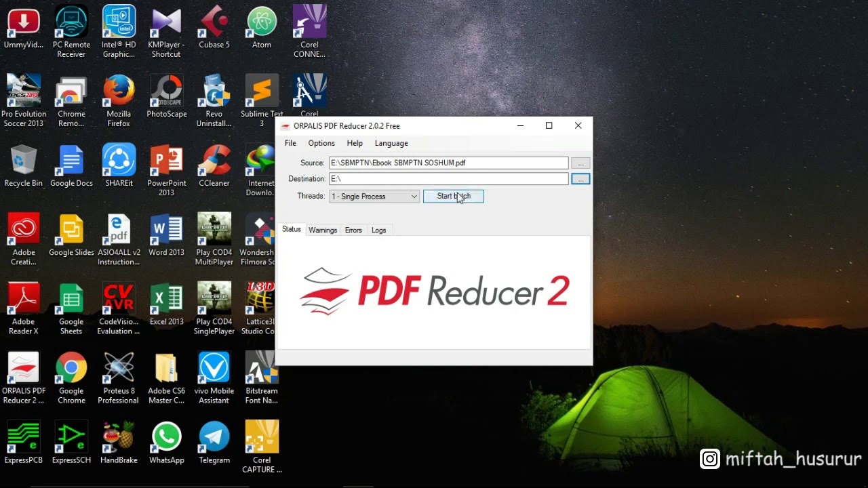Viewport: 868px width, 488px height.
Task: Open the Options menu
Action: pyautogui.click(x=321, y=143)
